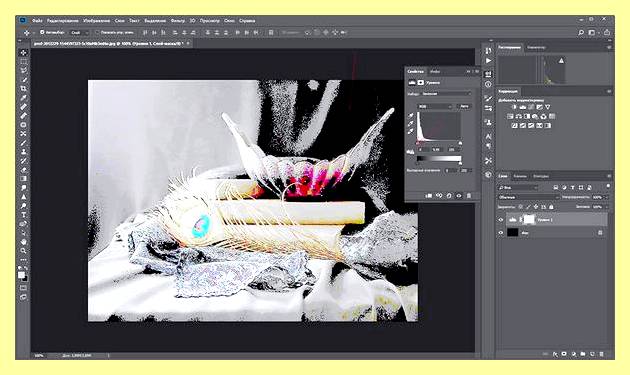Screen dimensions: 630x375
Task: Open the Изображение menu
Action: click(96, 20)
